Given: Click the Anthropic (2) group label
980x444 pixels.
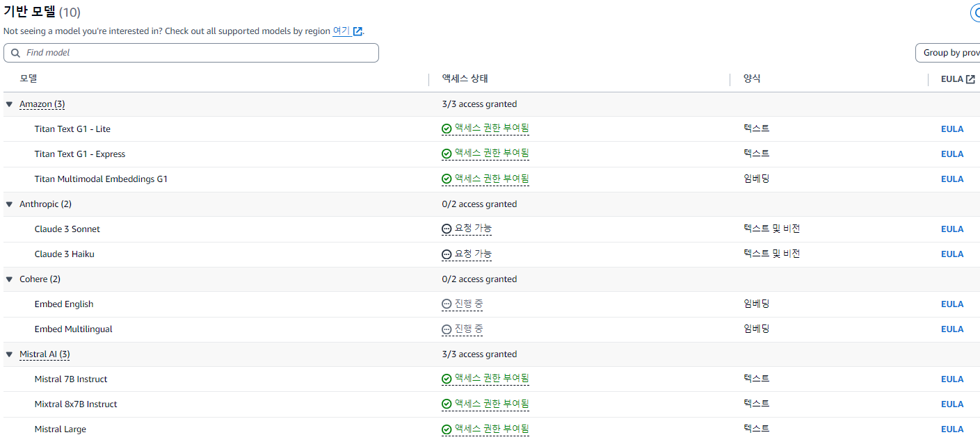Looking at the screenshot, I should click(45, 204).
